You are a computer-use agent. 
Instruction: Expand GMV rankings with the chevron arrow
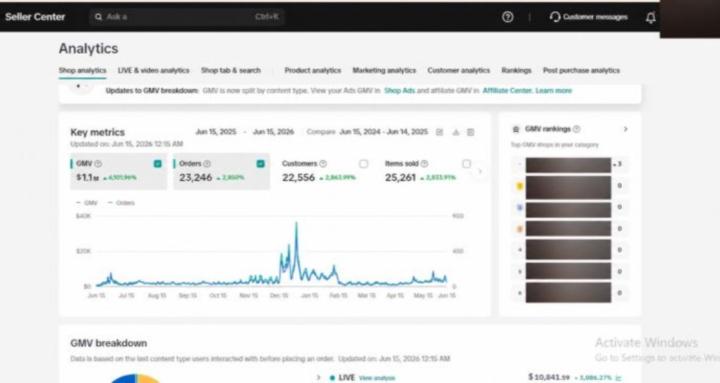point(625,129)
